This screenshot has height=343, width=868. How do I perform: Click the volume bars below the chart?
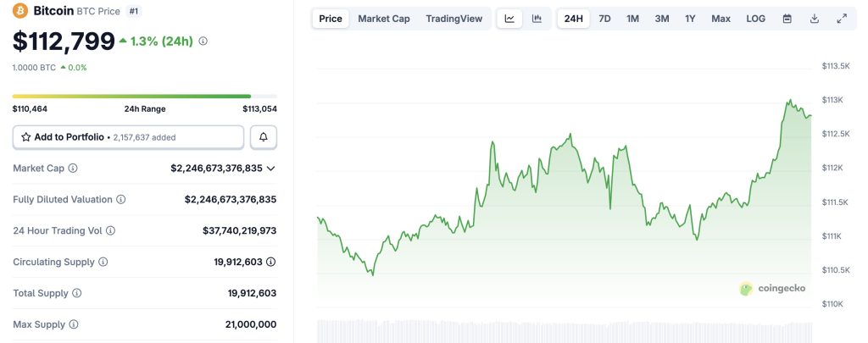(x=564, y=331)
